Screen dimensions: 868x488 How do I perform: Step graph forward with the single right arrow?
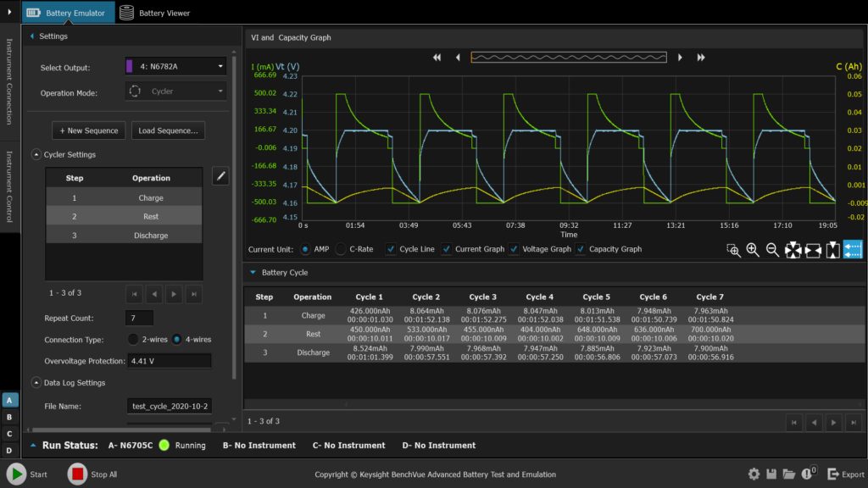[680, 58]
